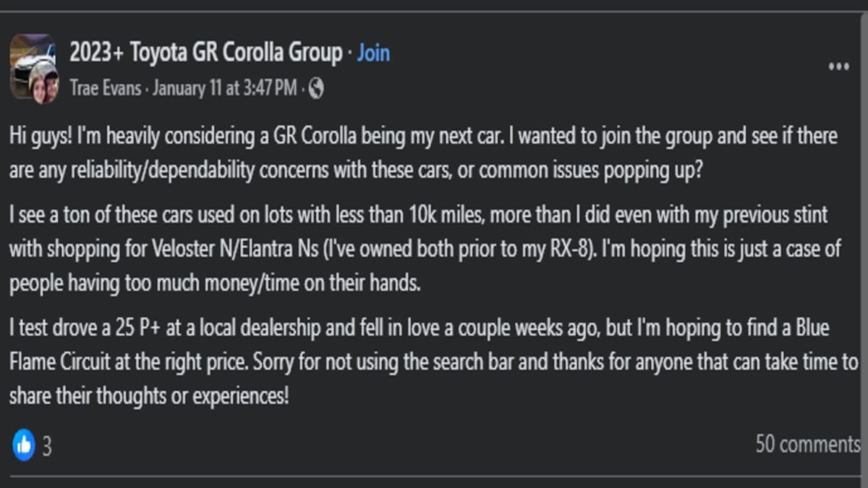Open the post options three-dot menu
Image resolution: width=868 pixels, height=488 pixels.
click(838, 67)
